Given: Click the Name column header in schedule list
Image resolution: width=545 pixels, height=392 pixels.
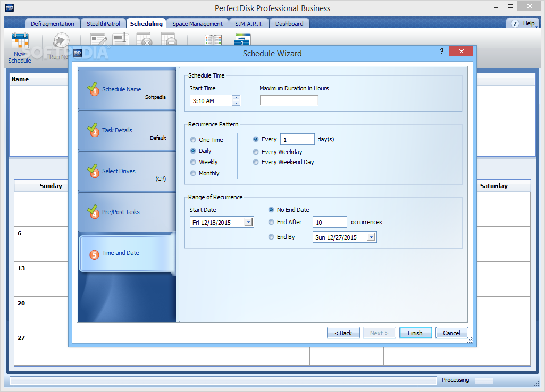Looking at the screenshot, I should (39, 79).
